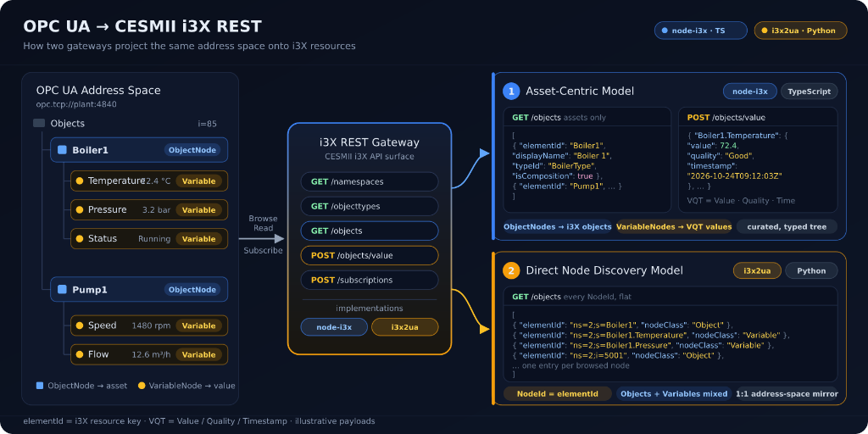Click the VQT = Value · Quality · Time note
The width and height of the screenshot is (868, 434).
[x=741, y=200]
